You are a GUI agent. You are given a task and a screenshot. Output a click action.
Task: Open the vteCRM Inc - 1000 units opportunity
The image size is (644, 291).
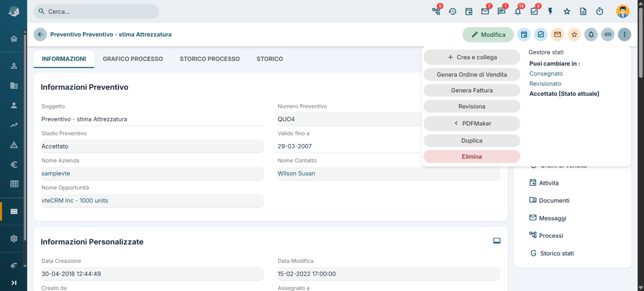75,201
